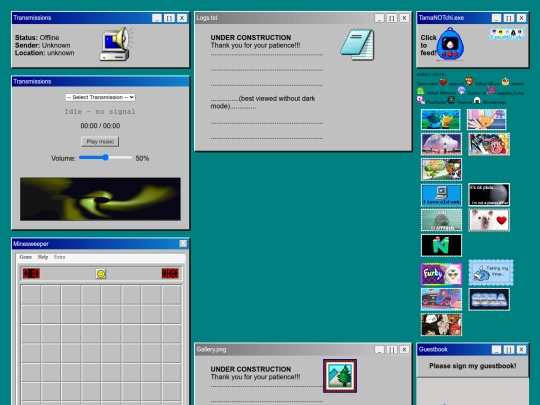Click the Nintendo 64 logo stamp
Image resolution: width=540 pixels, height=405 pixels.
[x=442, y=246]
